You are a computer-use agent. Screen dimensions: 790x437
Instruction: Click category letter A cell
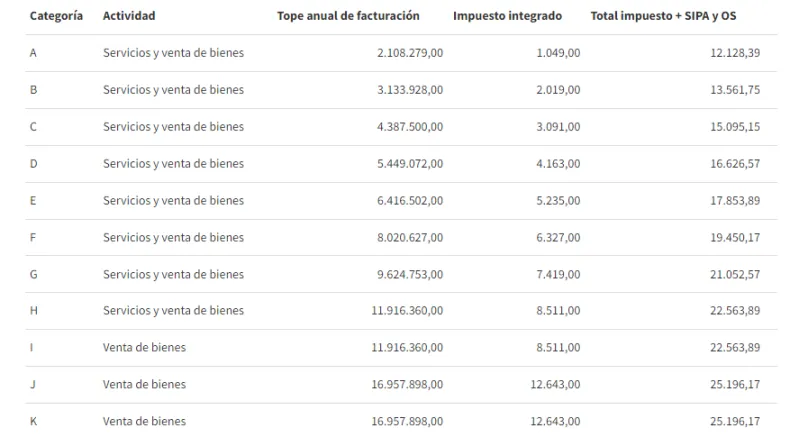[x=34, y=53]
